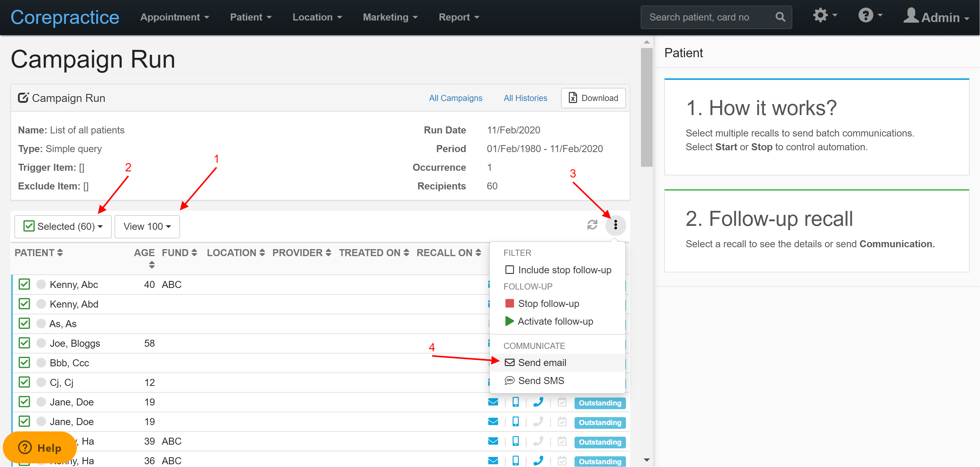This screenshot has height=467, width=980.
Task: Open the All Campaigns link
Action: 455,98
